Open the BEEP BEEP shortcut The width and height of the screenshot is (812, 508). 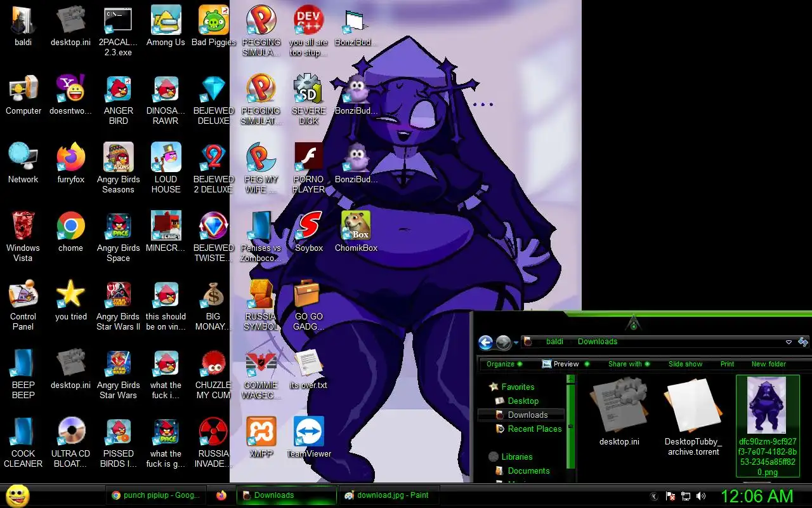coord(23,374)
